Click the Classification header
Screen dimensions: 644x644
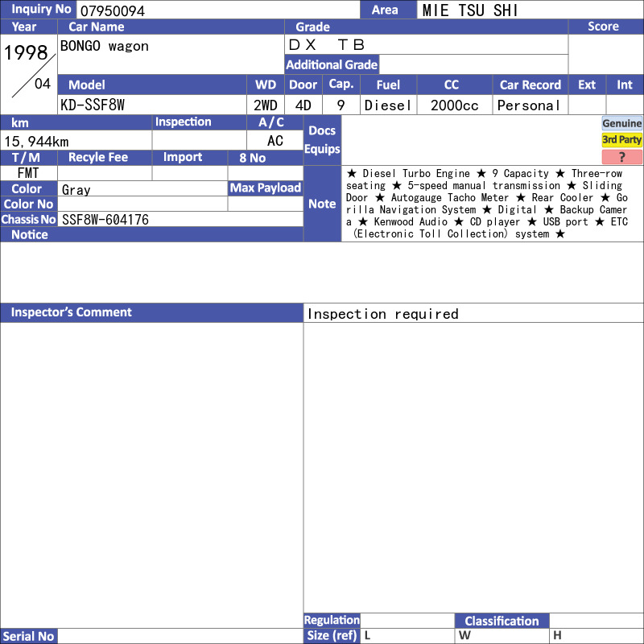point(502,621)
